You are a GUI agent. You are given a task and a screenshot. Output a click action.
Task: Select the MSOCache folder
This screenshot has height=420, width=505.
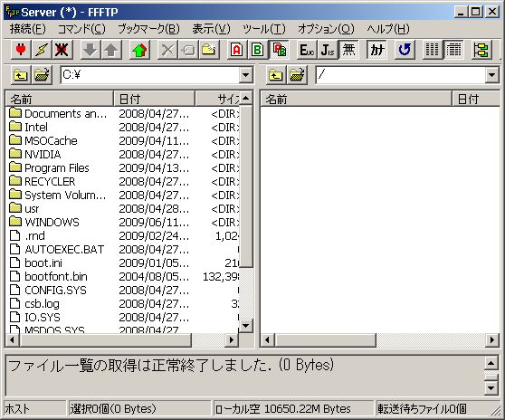pos(43,140)
